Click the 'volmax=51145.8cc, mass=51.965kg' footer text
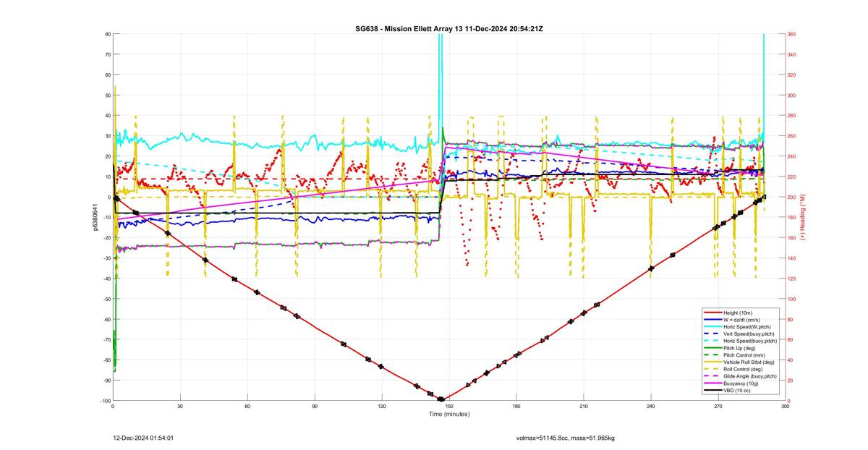This screenshot has height=450, width=868. (x=565, y=438)
